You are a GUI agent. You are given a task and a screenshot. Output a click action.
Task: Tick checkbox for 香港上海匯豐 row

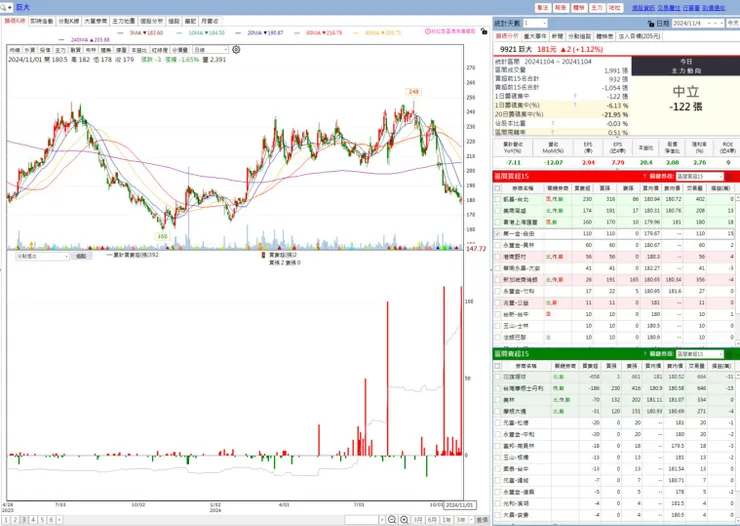(x=497, y=222)
